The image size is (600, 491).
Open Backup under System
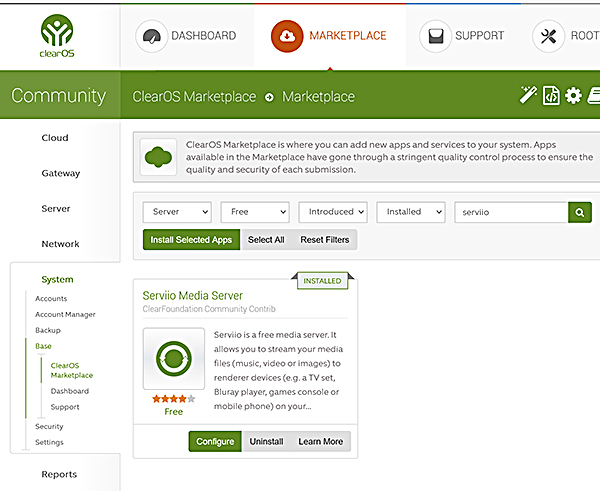[48, 330]
